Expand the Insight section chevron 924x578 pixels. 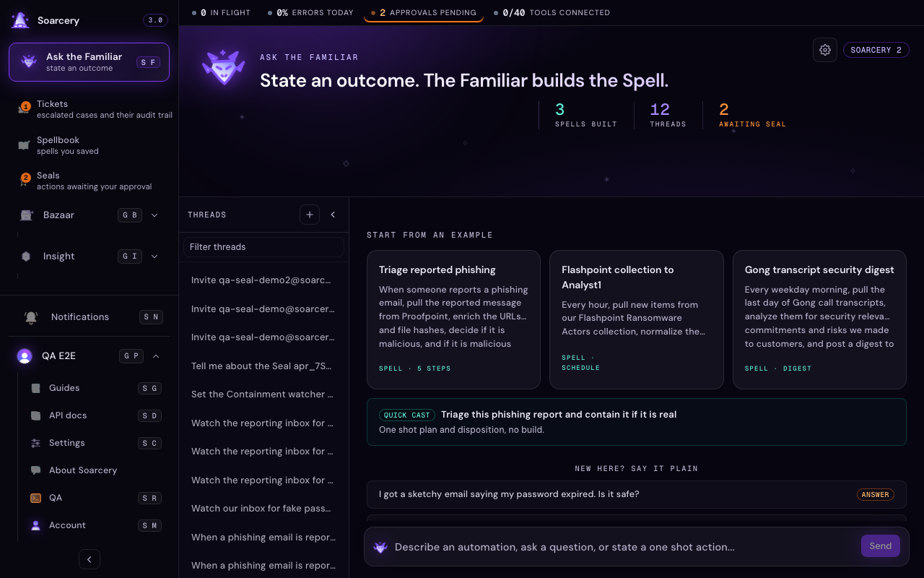coord(154,256)
